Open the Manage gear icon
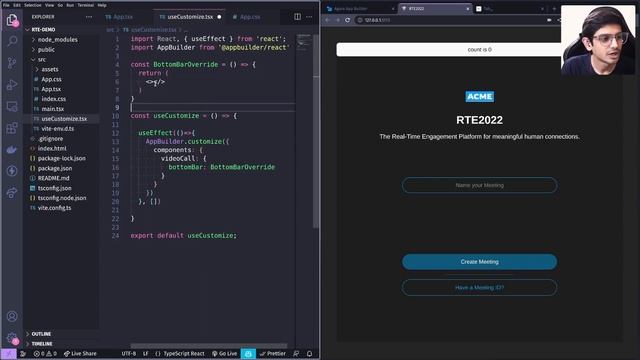 (x=12, y=338)
